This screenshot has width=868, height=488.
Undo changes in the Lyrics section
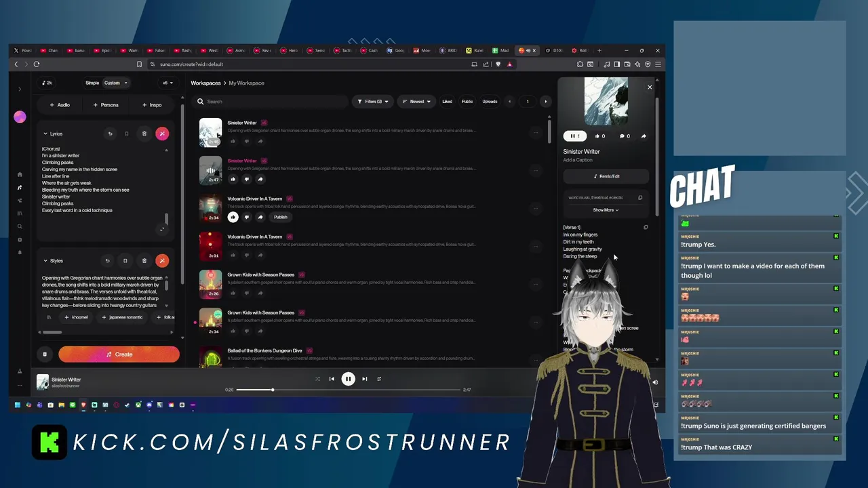pos(110,134)
